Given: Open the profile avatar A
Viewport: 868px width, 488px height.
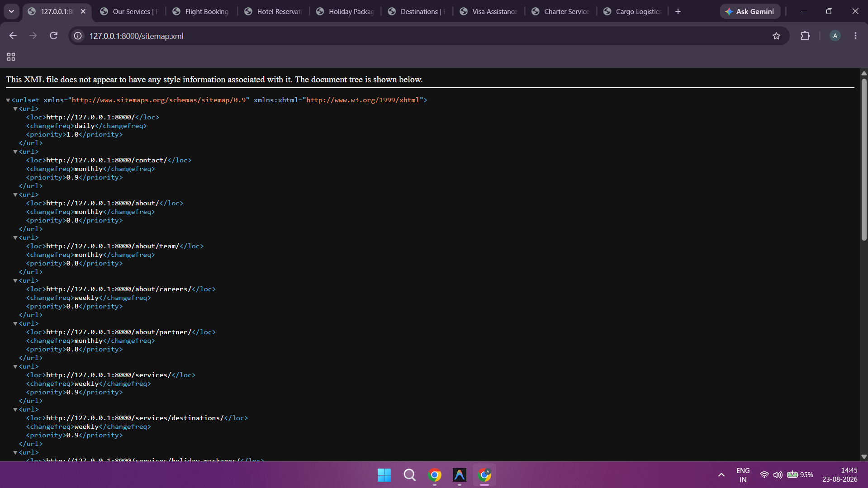Looking at the screenshot, I should click(835, 36).
